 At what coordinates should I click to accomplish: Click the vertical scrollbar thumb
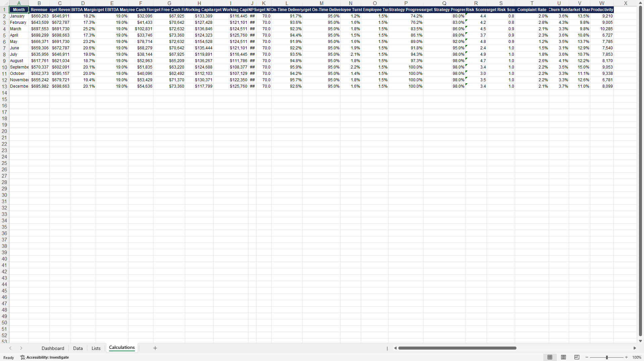640,171
